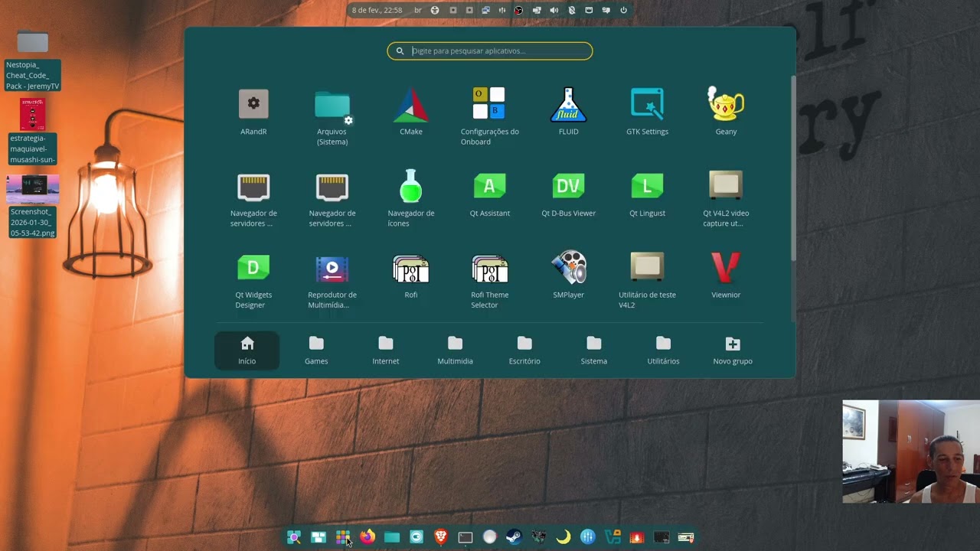Select the estrategia-maquiavel desktop file
This screenshot has width=980, height=551.
tap(32, 132)
